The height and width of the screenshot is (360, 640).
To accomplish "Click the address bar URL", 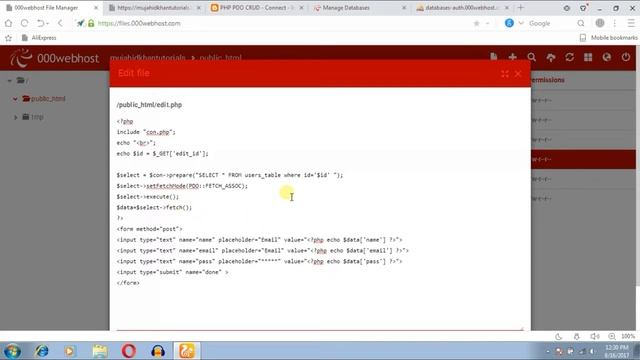I will 139,23.
